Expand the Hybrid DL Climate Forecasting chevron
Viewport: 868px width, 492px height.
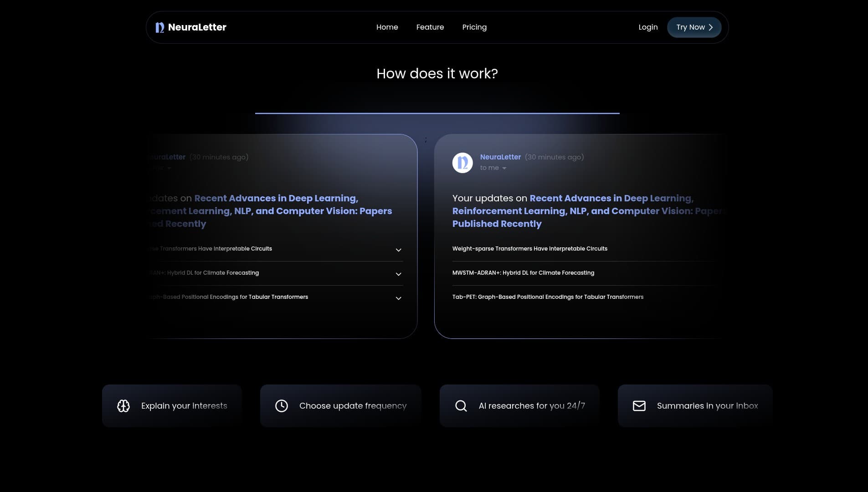(398, 274)
